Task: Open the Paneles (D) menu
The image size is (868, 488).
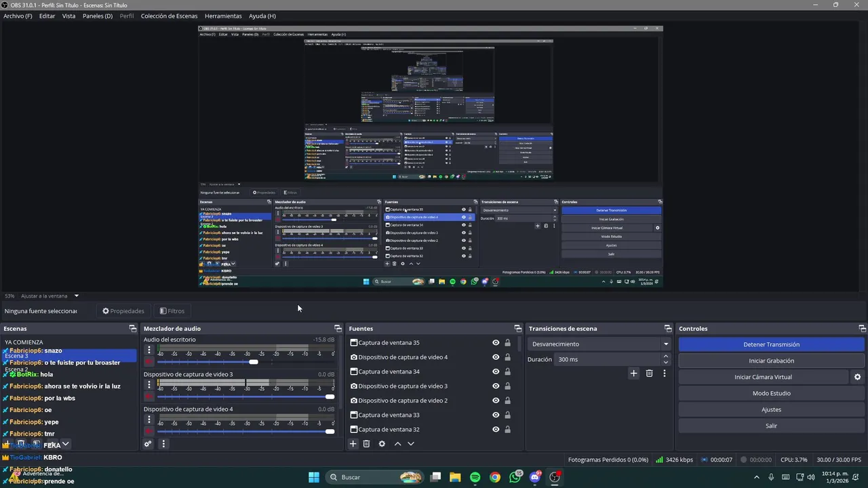Action: pyautogui.click(x=98, y=16)
